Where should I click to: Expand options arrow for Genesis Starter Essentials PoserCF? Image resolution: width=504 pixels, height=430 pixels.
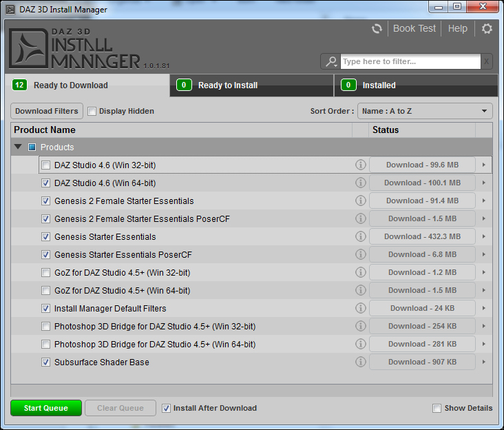484,254
